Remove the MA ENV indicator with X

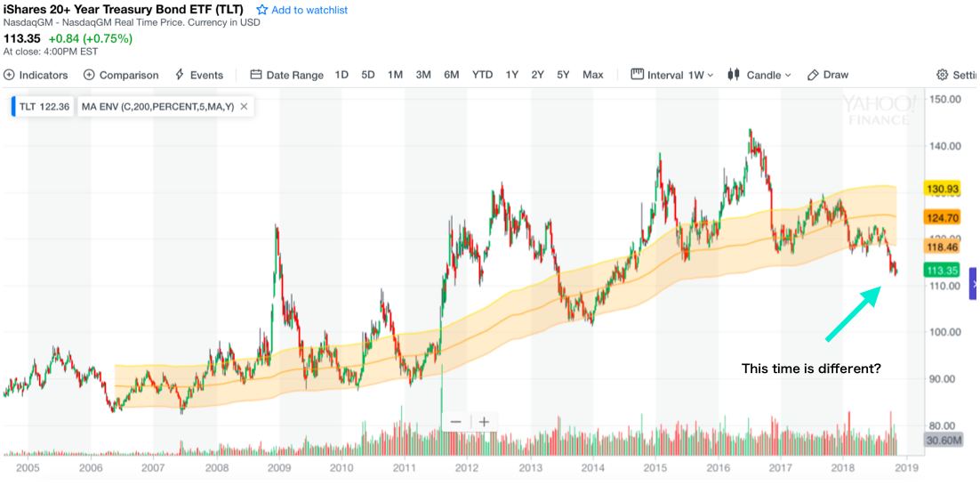pyautogui.click(x=245, y=106)
